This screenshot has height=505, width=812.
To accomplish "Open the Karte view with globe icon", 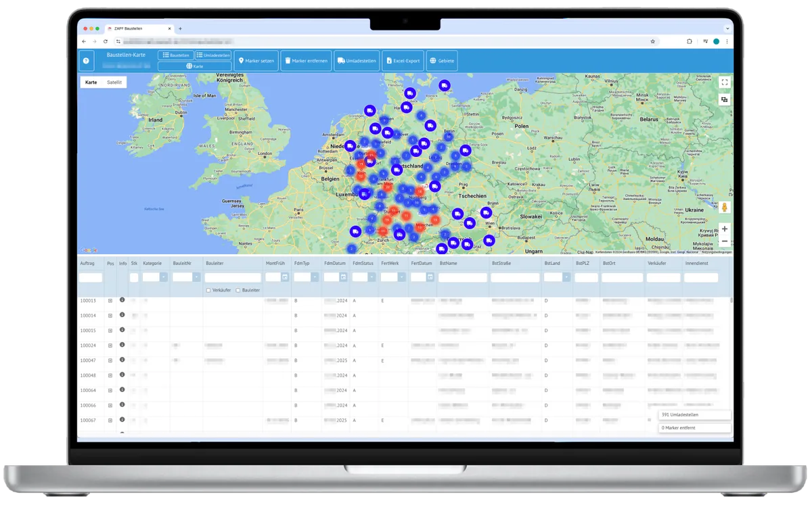I will (x=194, y=66).
